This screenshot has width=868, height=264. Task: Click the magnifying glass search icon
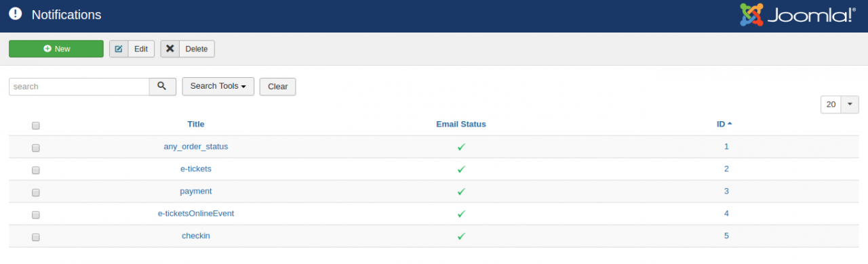162,87
